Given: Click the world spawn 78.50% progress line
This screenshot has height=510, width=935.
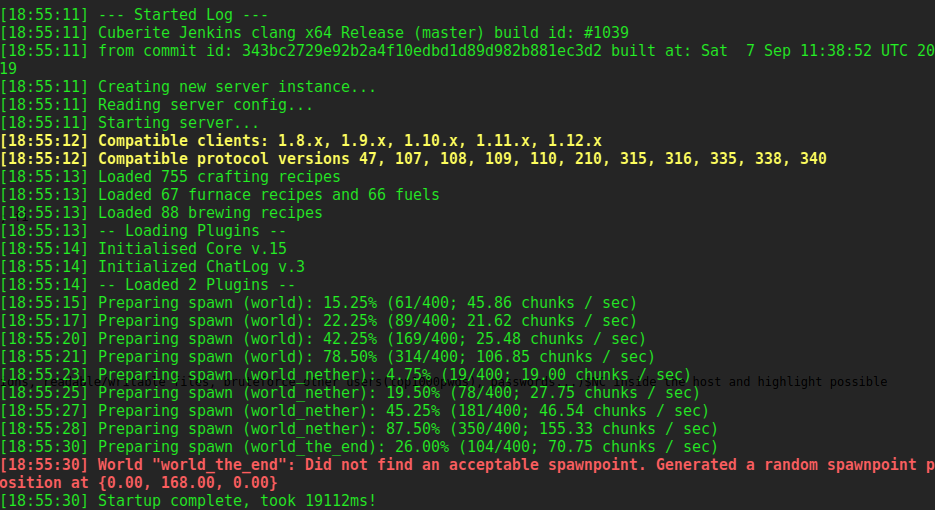Looking at the screenshot, I should pyautogui.click(x=376, y=357).
